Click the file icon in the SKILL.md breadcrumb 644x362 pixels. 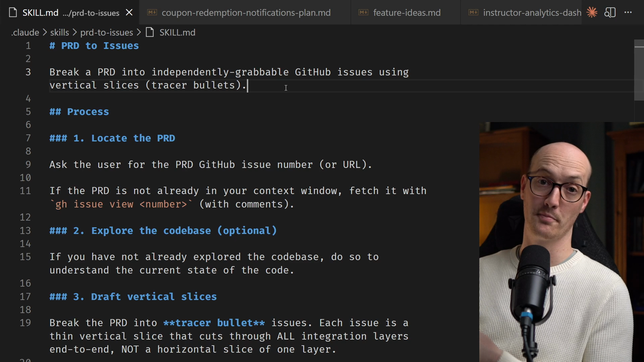click(149, 32)
